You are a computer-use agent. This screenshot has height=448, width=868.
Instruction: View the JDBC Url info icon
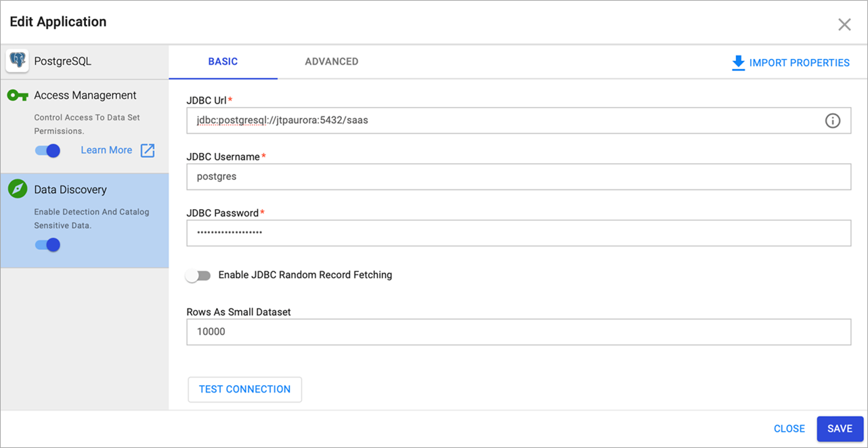(x=833, y=120)
